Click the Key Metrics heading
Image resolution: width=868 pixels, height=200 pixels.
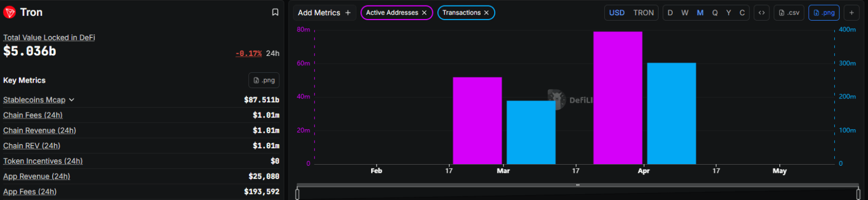[24, 80]
